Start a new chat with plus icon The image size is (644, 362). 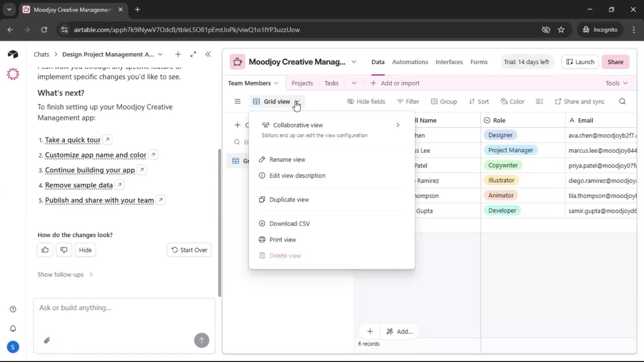pos(178,54)
